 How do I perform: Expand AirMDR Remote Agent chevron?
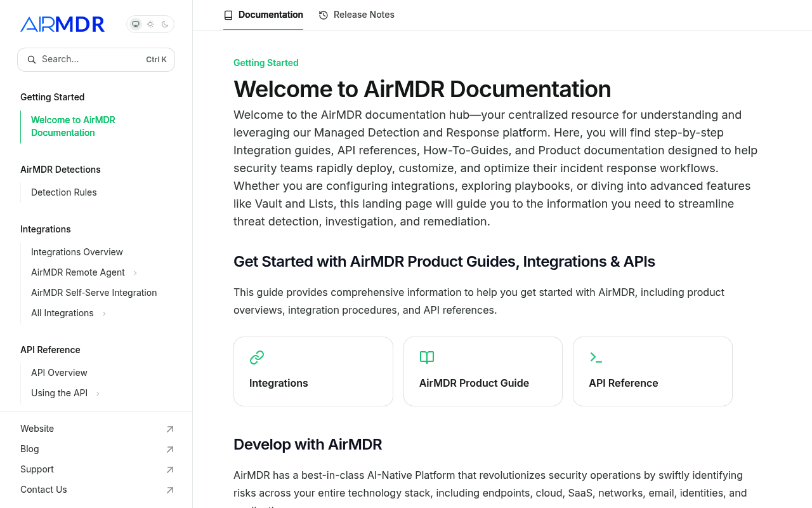pos(135,272)
